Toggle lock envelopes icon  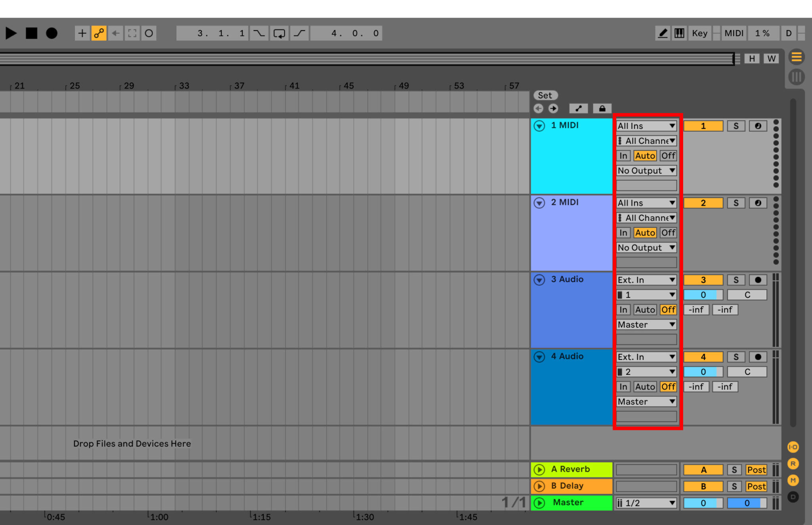click(x=602, y=108)
